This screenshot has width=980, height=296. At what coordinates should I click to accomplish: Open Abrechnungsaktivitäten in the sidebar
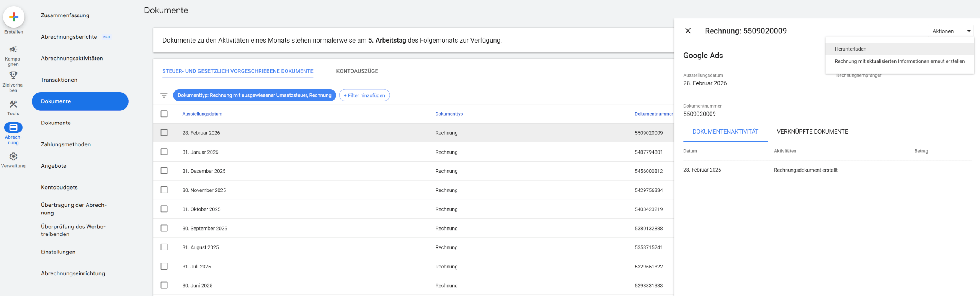coord(72,58)
